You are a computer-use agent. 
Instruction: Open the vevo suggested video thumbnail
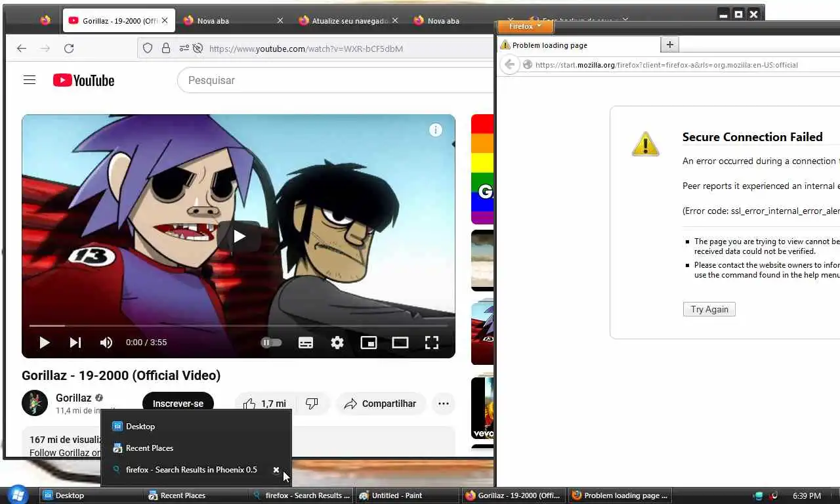(x=482, y=408)
